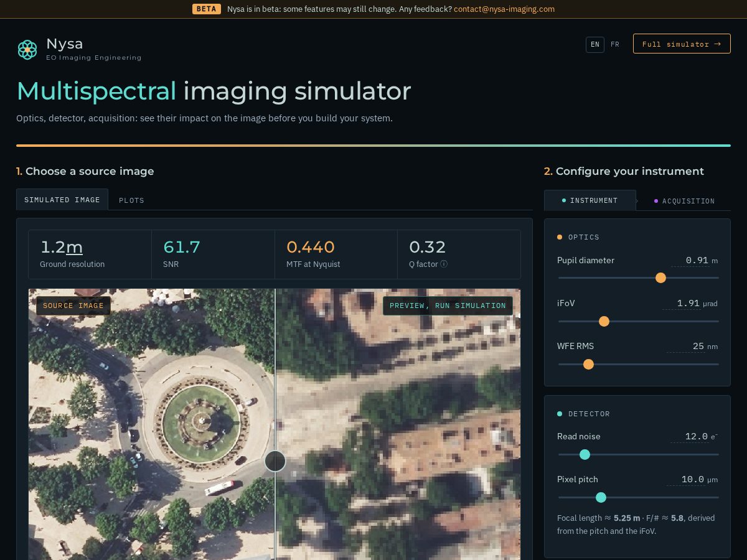747x560 pixels.
Task: Edit the WFE RMS value 25
Action: click(685, 346)
